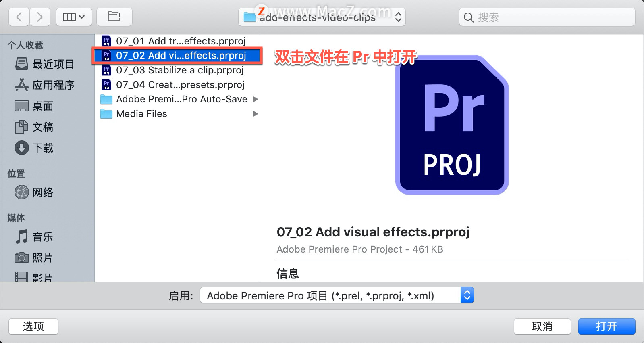Expand the Media Files folder arrow
The width and height of the screenshot is (644, 343).
point(255,114)
